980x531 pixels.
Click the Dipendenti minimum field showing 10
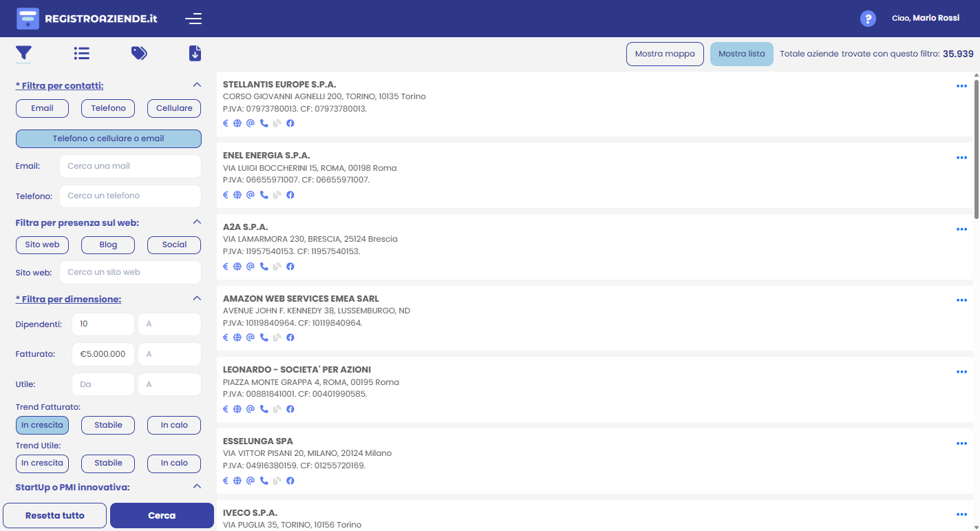tap(103, 324)
